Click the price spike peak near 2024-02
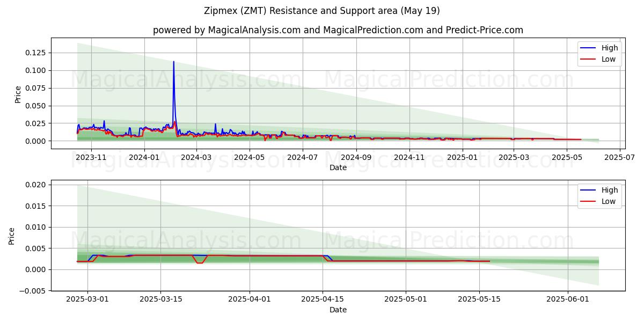Viewport: 644px width, 322px height. tap(173, 62)
